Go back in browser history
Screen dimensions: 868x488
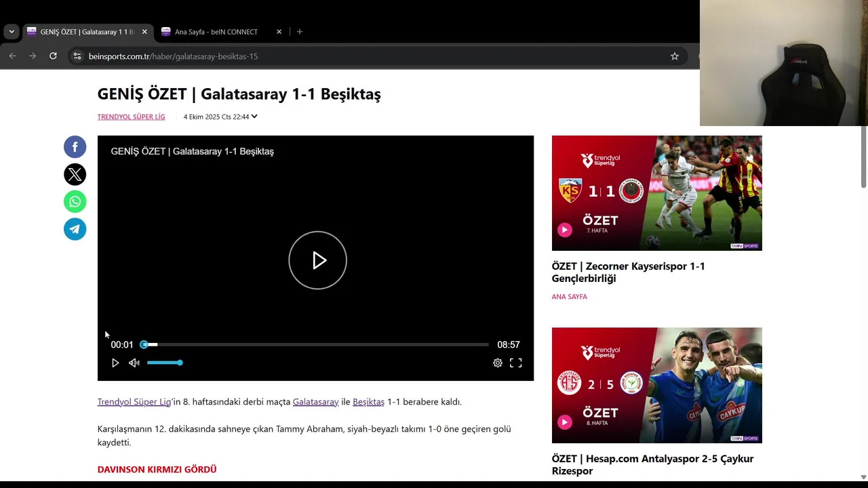point(12,56)
